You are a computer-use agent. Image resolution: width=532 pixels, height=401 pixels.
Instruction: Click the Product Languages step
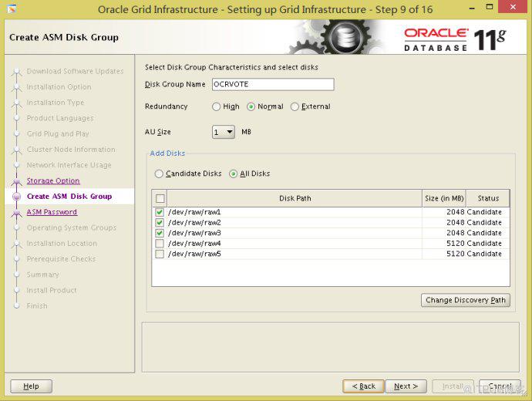pyautogui.click(x=60, y=119)
